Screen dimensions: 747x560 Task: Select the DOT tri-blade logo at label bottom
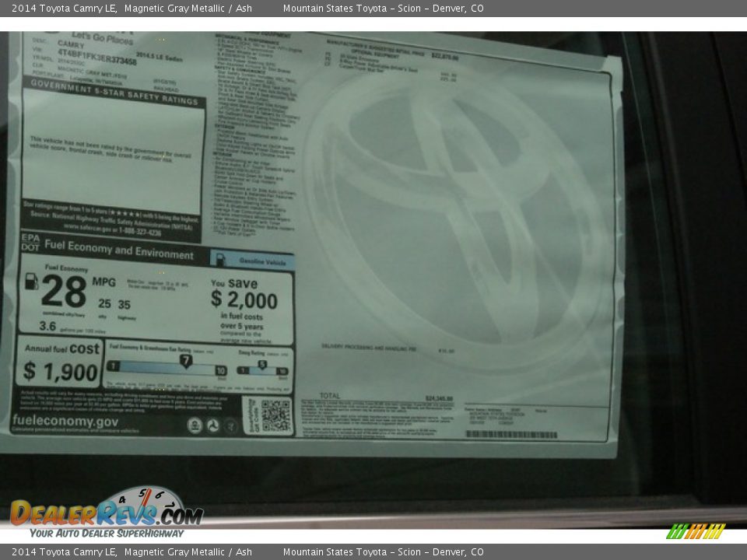coord(212,424)
